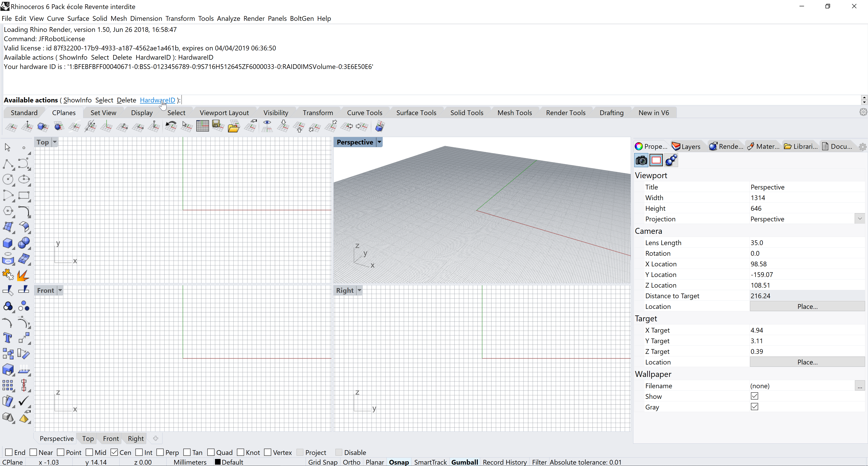Enable the Mid osnap checkbox
Screen dimensions: 868x466
pos(89,452)
